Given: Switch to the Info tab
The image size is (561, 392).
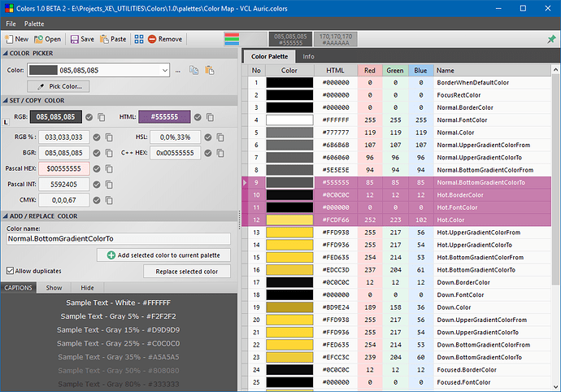Looking at the screenshot, I should point(309,57).
